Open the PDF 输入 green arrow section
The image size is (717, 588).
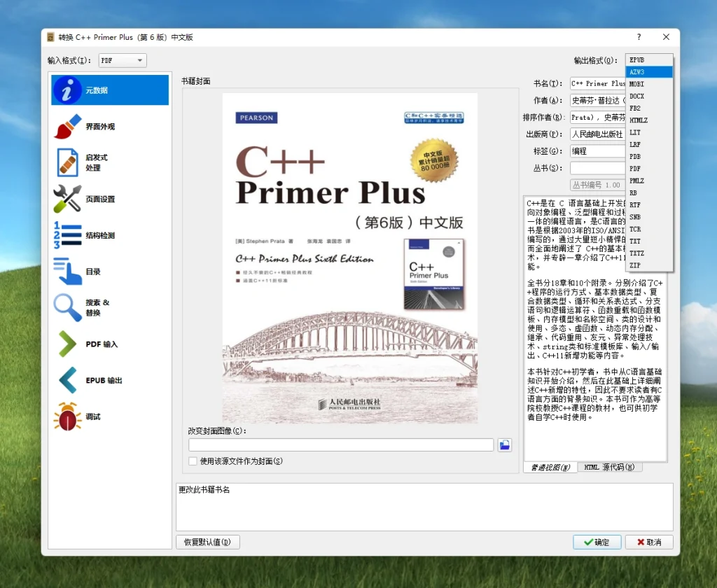click(x=67, y=344)
